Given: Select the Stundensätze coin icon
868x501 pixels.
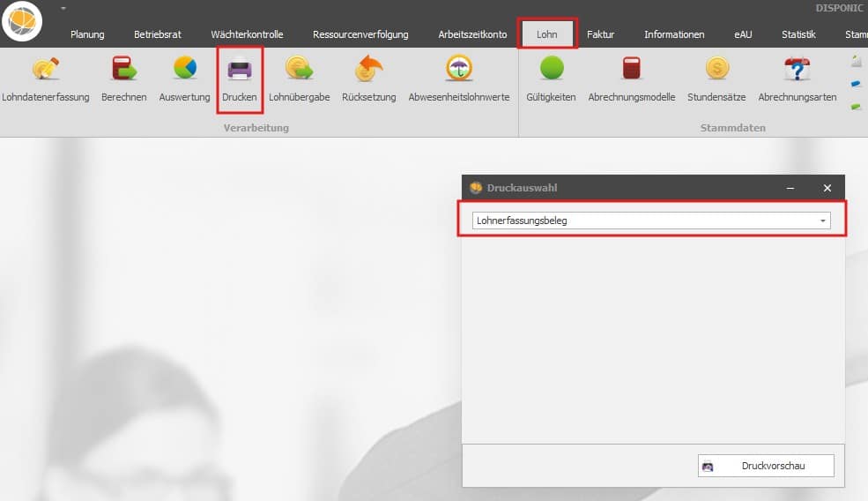Looking at the screenshot, I should [x=716, y=70].
